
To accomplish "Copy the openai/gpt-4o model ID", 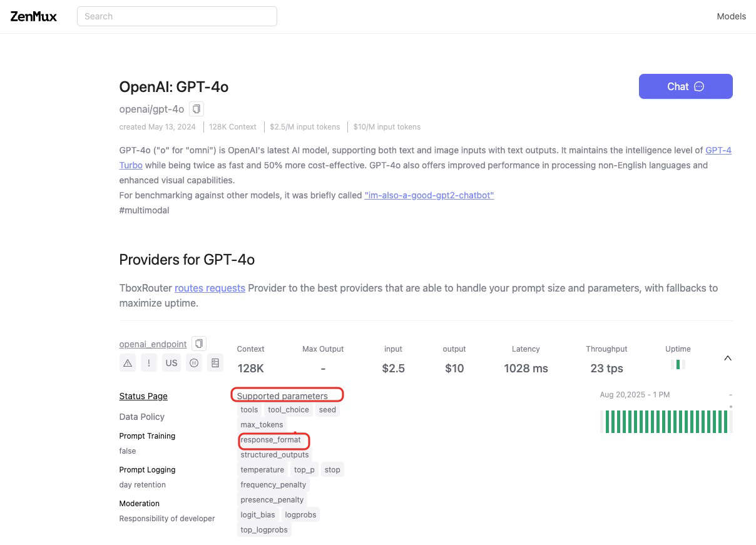I will tap(197, 109).
